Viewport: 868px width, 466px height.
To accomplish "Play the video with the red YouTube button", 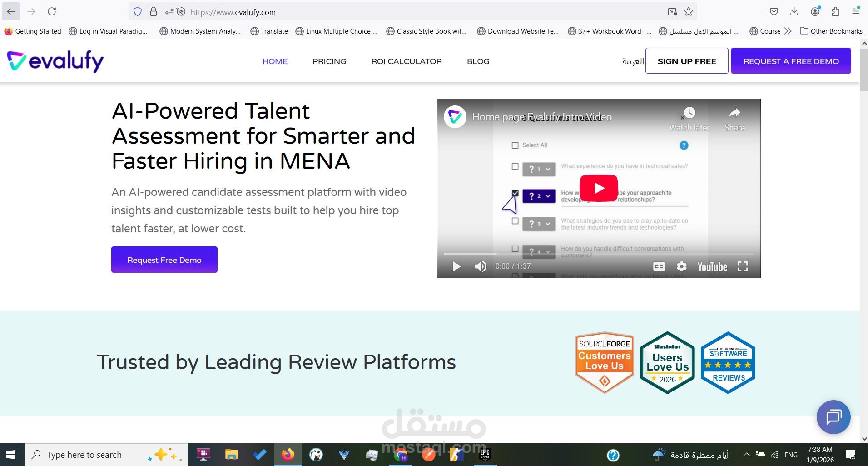I will tap(599, 188).
